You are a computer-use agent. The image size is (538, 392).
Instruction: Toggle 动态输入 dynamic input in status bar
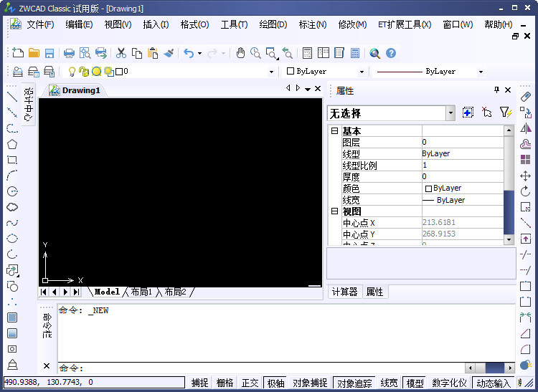(494, 383)
